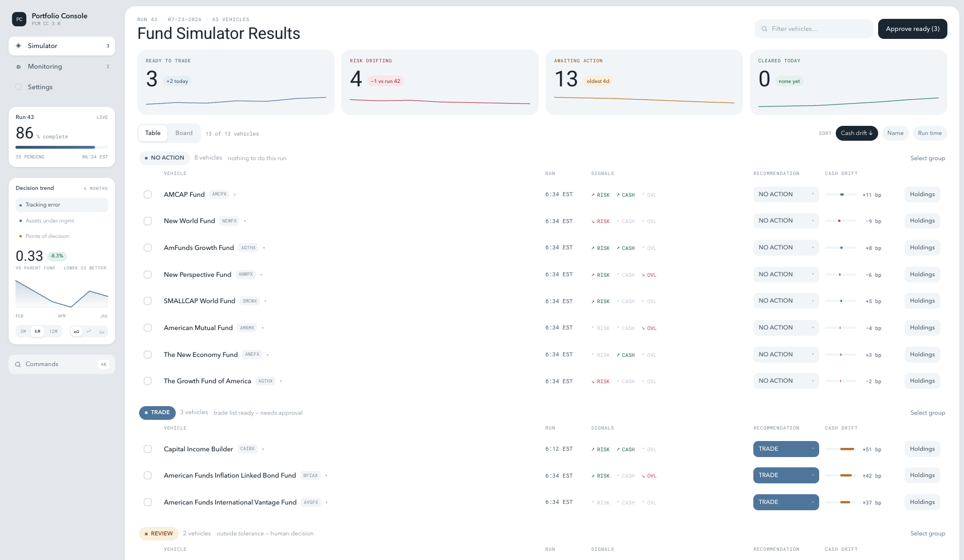The image size is (964, 560).
Task: Open Simulator in the sidebar
Action: tap(62, 46)
